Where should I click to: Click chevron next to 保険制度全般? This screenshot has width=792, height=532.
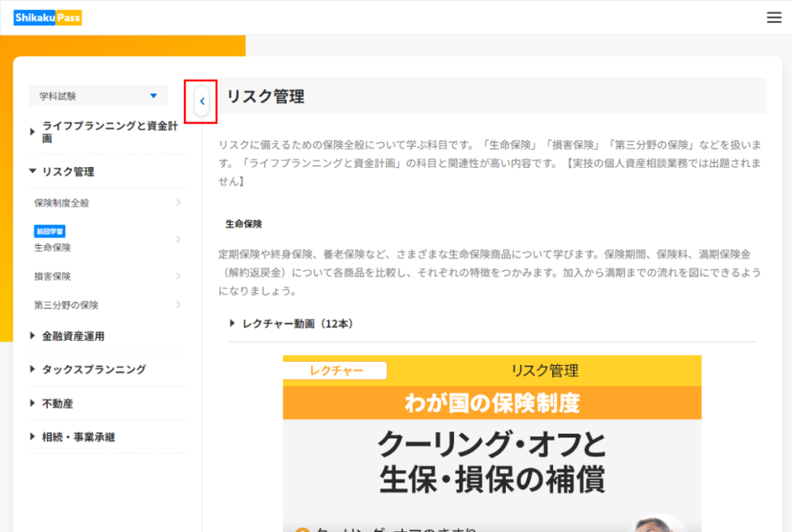pos(179,203)
